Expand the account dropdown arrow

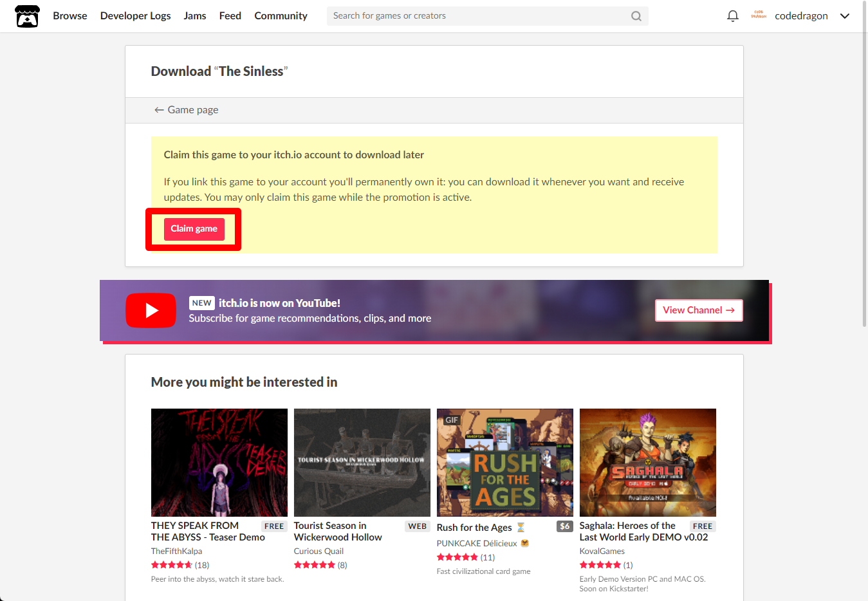coord(845,16)
